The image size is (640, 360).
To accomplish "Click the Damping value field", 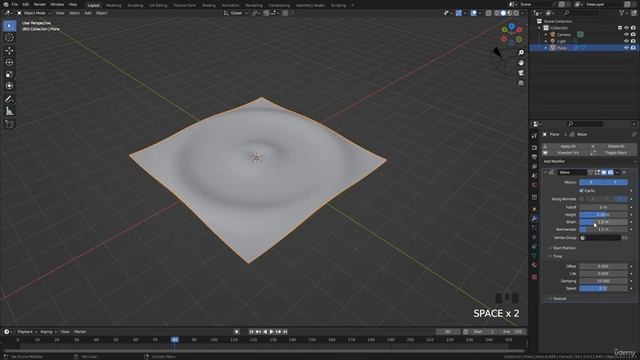I will click(x=603, y=281).
